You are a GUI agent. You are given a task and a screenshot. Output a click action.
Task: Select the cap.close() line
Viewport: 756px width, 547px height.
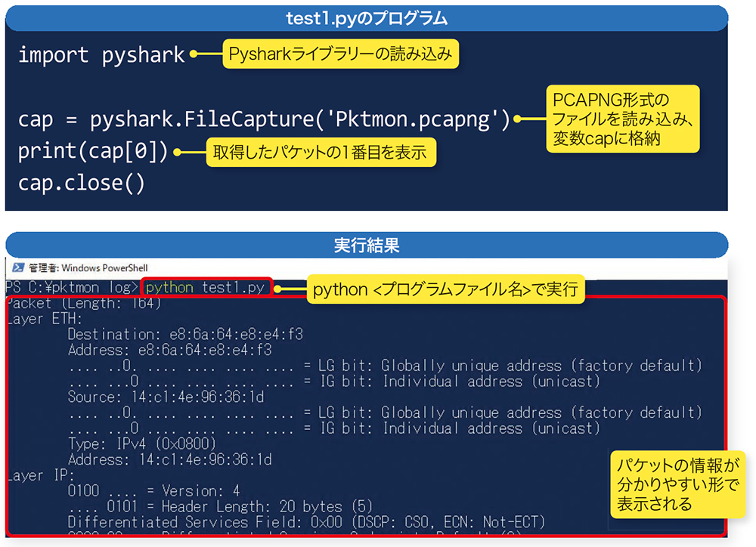82,182
